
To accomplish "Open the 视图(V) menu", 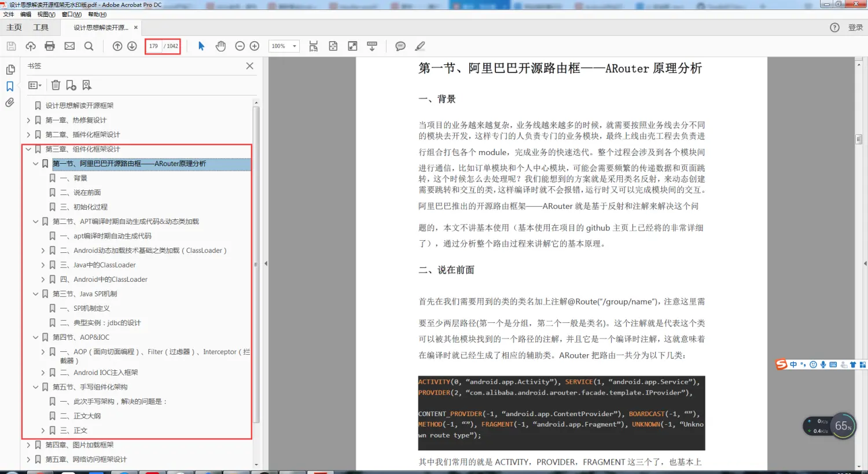I will 46,14.
